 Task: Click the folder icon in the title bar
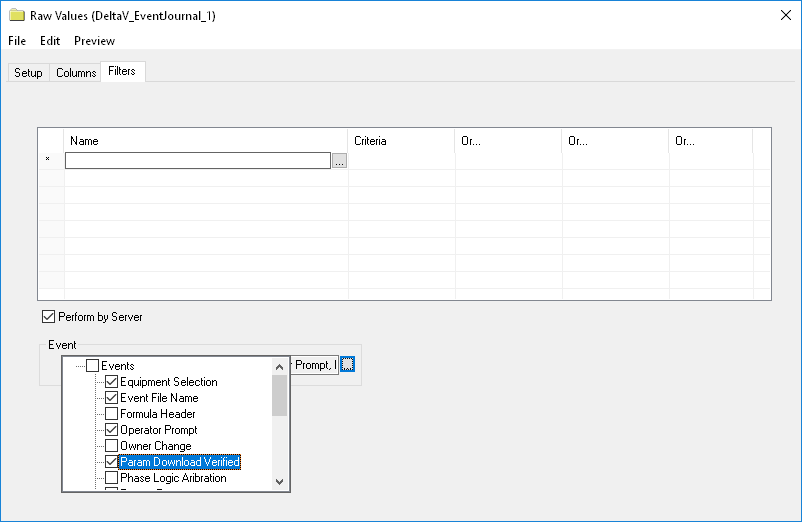(17, 15)
